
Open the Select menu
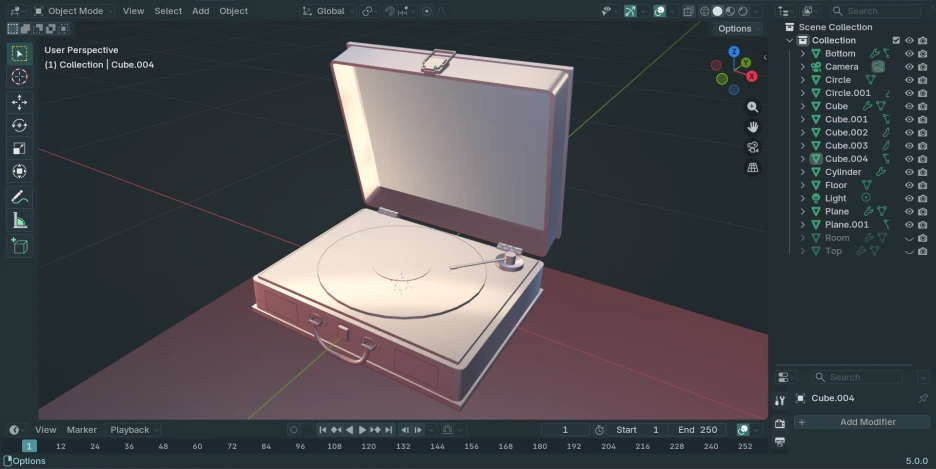(x=168, y=11)
